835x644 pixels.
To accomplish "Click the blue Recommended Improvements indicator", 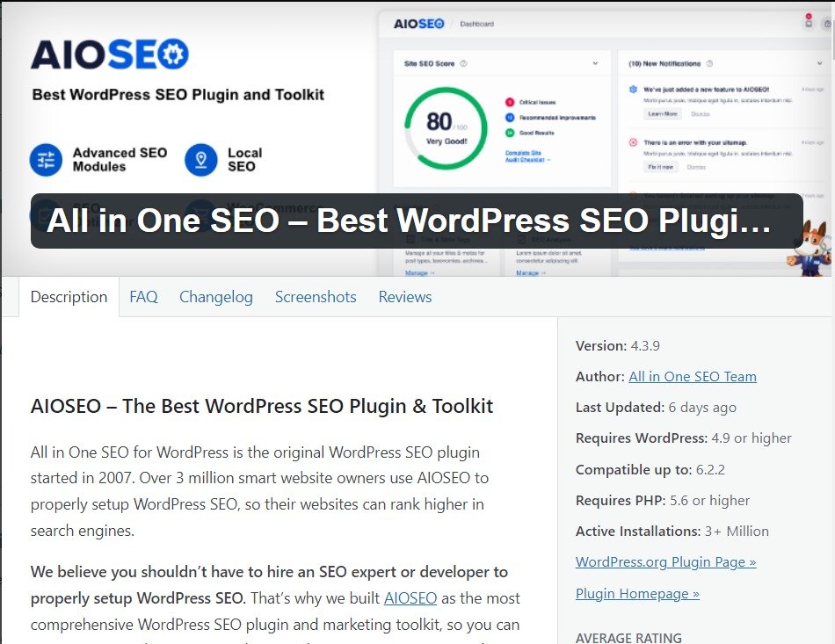I will (510, 118).
